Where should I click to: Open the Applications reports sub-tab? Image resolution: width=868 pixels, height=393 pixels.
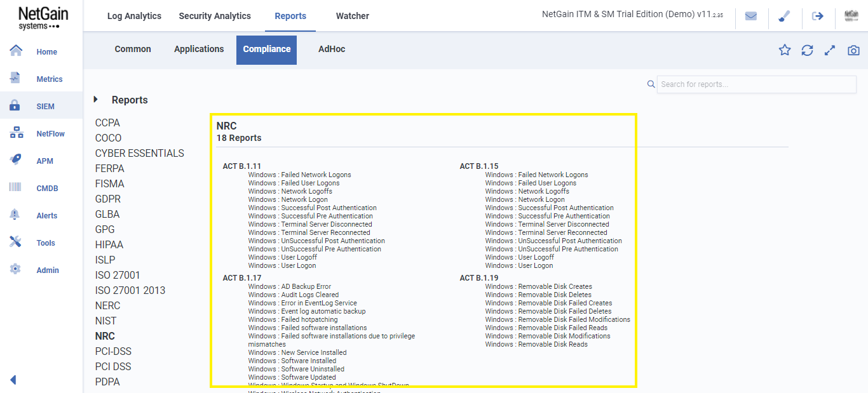[199, 49]
